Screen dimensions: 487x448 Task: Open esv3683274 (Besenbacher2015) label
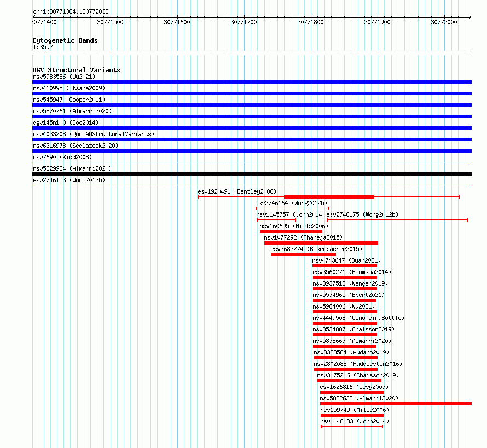(x=316, y=249)
